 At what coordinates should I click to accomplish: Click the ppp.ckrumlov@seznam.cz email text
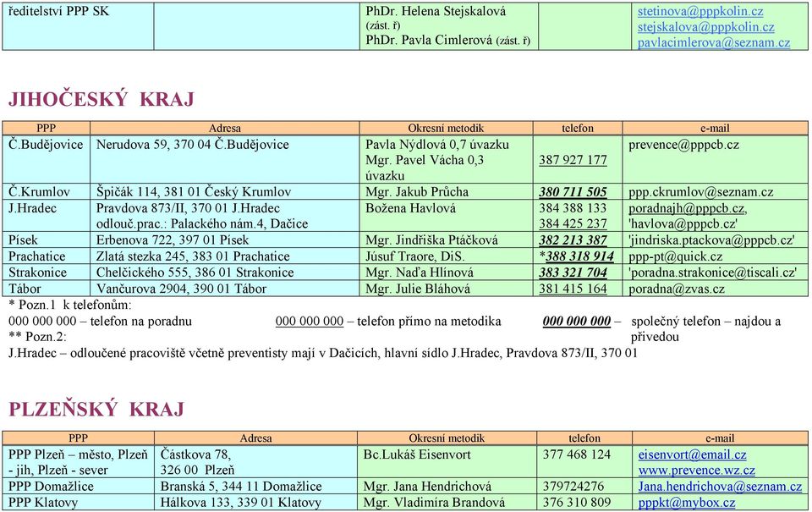[x=701, y=192]
